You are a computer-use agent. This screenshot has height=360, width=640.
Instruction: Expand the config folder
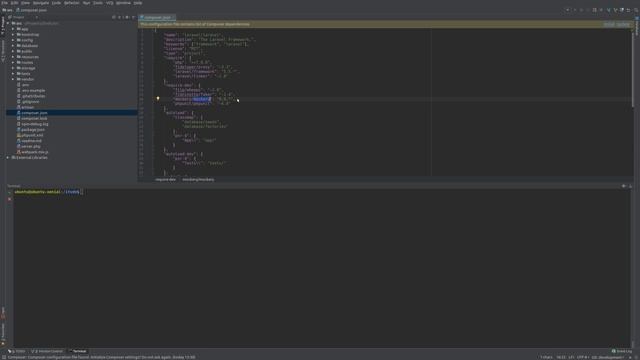13,40
